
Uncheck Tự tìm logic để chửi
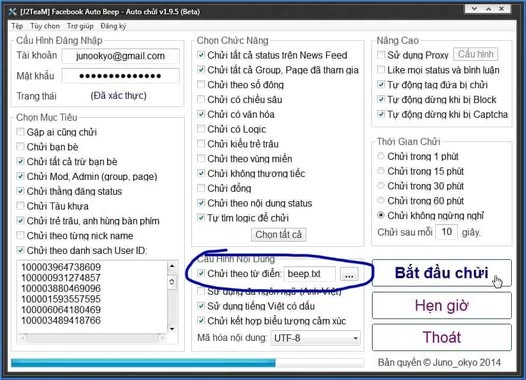(201, 218)
